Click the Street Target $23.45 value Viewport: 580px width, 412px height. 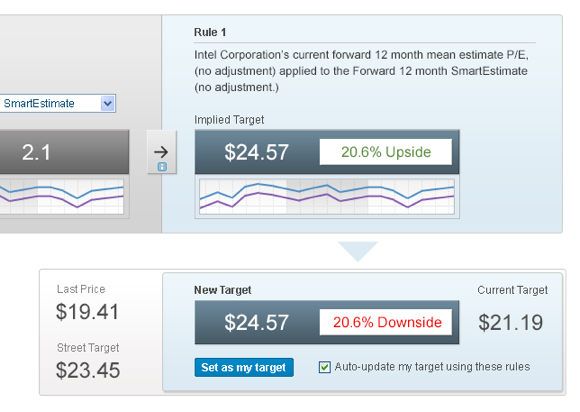[x=88, y=370]
